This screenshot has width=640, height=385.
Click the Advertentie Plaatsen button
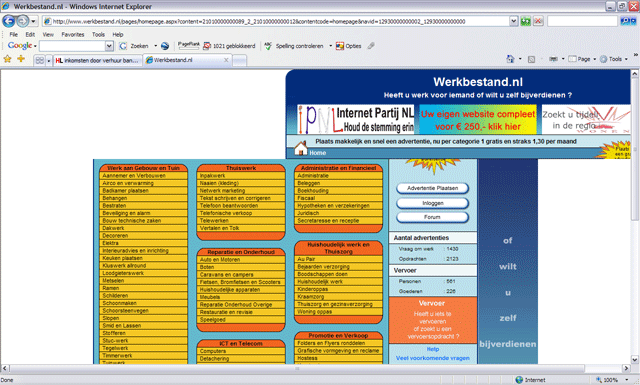tap(432, 188)
